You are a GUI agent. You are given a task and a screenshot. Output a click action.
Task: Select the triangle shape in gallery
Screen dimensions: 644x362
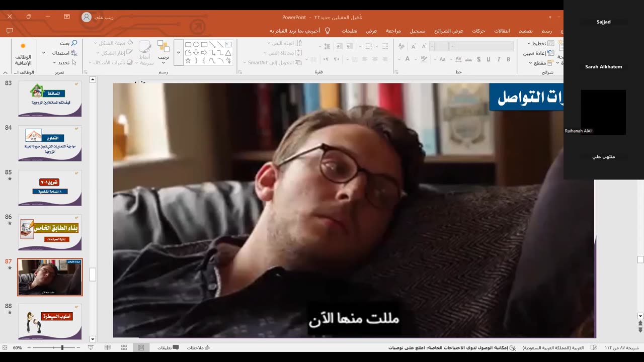228,52
